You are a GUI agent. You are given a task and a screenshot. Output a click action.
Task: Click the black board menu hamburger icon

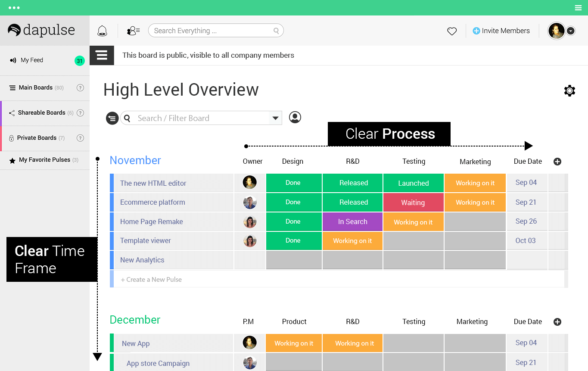[102, 55]
